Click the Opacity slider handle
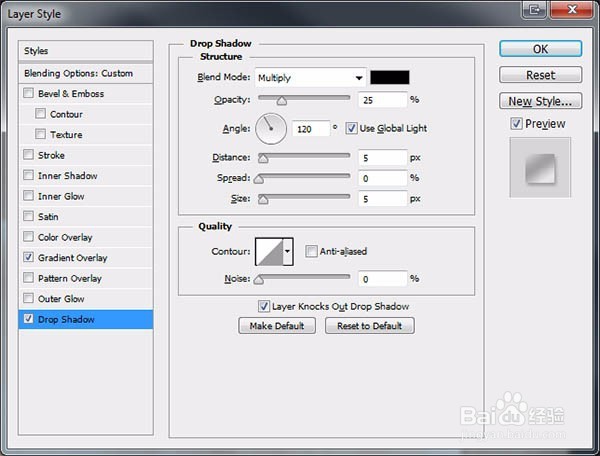This screenshot has width=600, height=456. pyautogui.click(x=282, y=101)
